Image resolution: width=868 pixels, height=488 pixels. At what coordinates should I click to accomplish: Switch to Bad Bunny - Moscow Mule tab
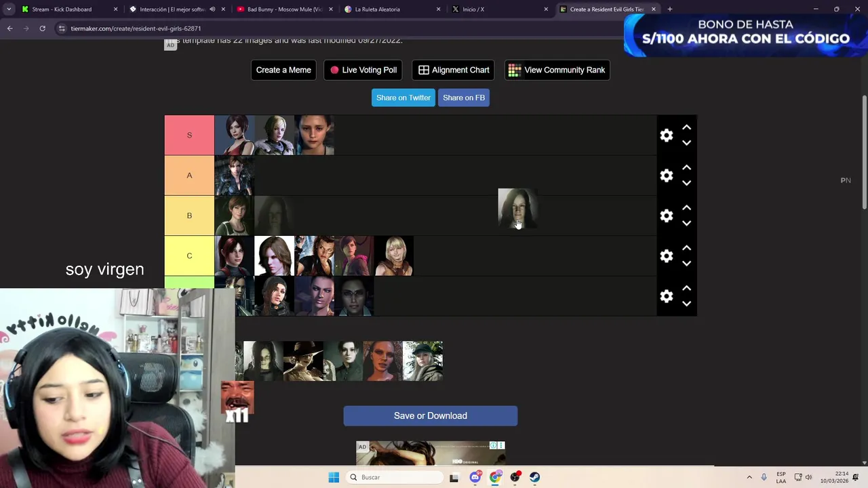click(285, 9)
